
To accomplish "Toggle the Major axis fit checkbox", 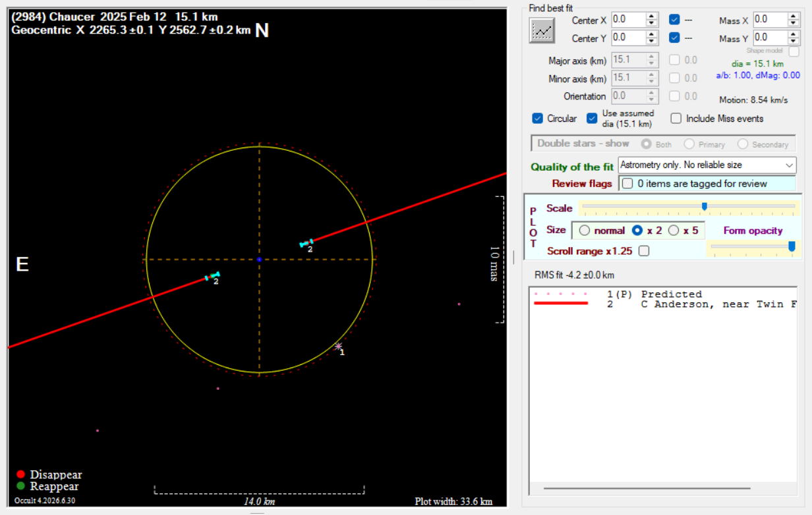I will point(674,60).
